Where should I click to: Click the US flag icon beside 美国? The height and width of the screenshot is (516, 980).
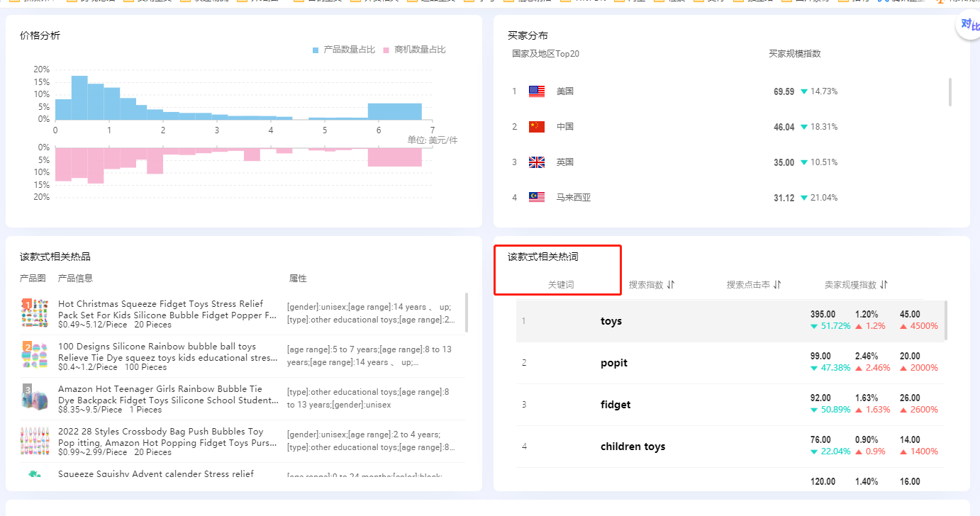click(x=536, y=91)
